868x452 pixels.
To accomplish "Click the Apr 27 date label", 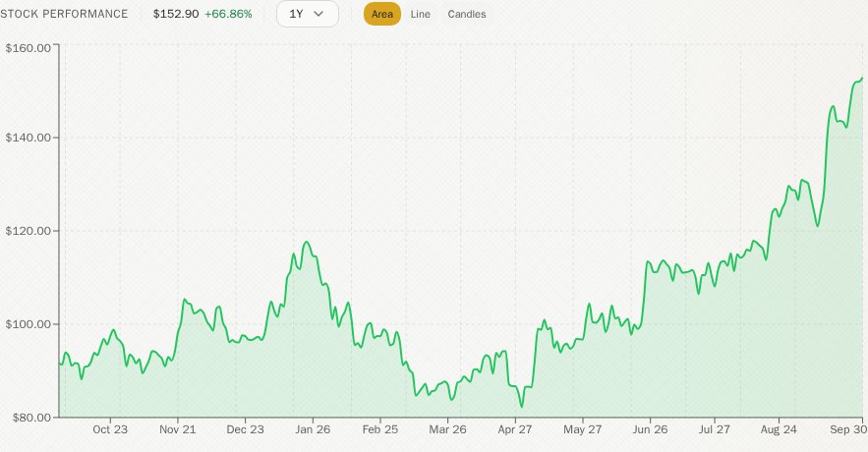I will [515, 429].
